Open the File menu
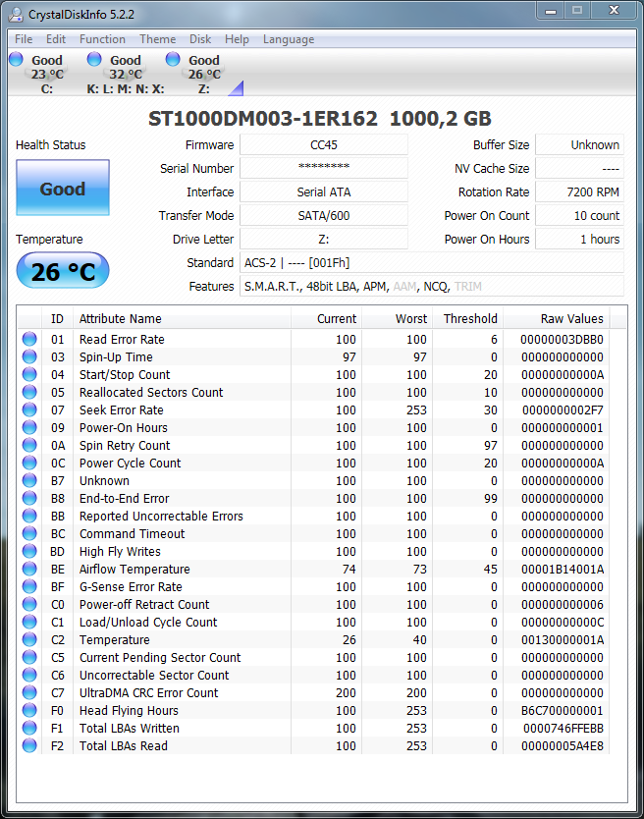The image size is (644, 819). tap(24, 39)
